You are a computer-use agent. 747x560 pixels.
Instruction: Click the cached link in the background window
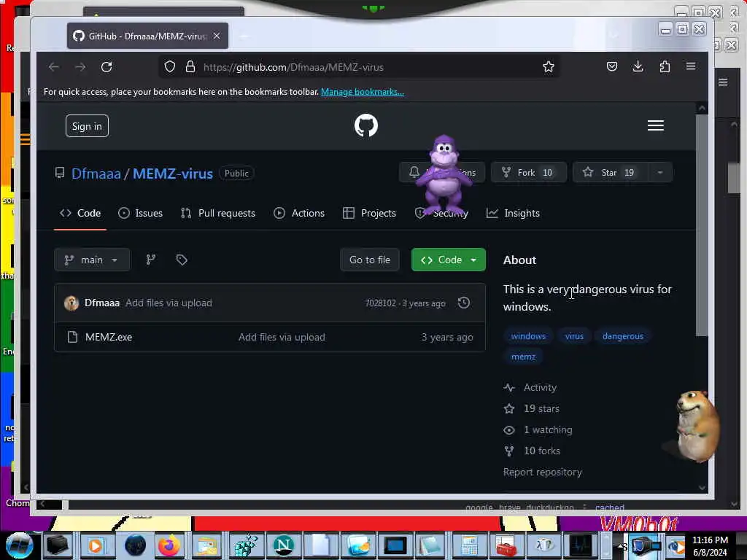coord(609,507)
